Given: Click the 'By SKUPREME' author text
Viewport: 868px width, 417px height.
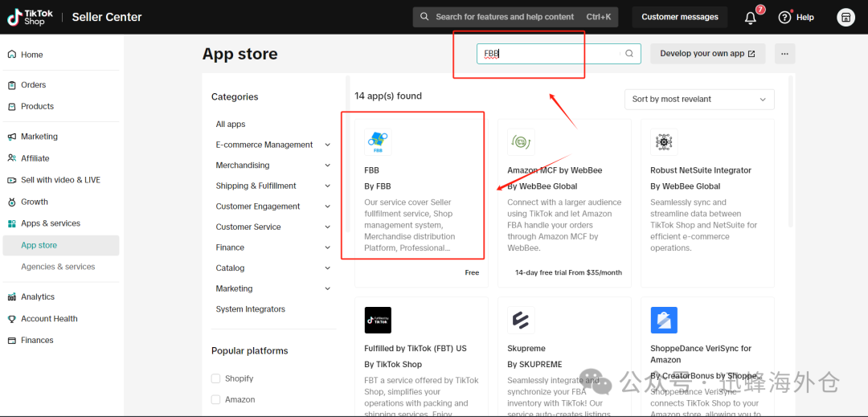Looking at the screenshot, I should [x=534, y=365].
